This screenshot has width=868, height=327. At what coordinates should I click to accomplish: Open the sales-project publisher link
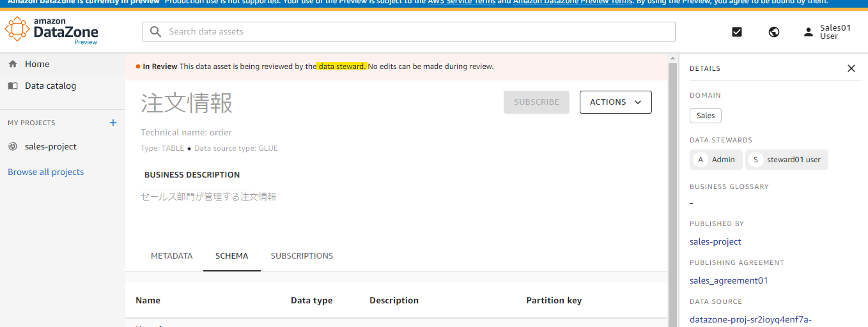click(715, 241)
